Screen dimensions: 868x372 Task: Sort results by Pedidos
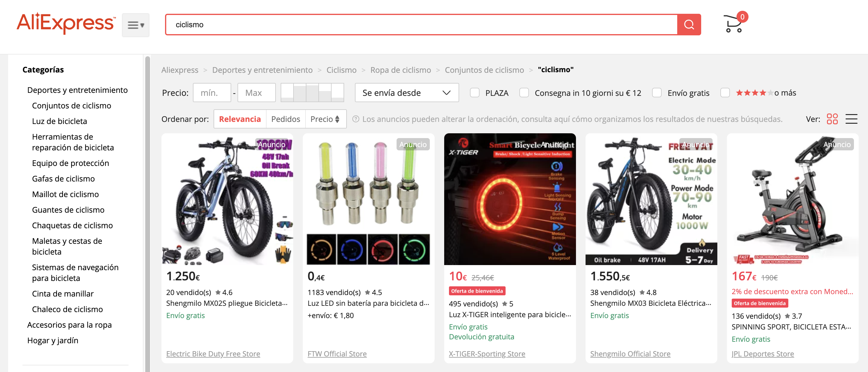click(285, 119)
